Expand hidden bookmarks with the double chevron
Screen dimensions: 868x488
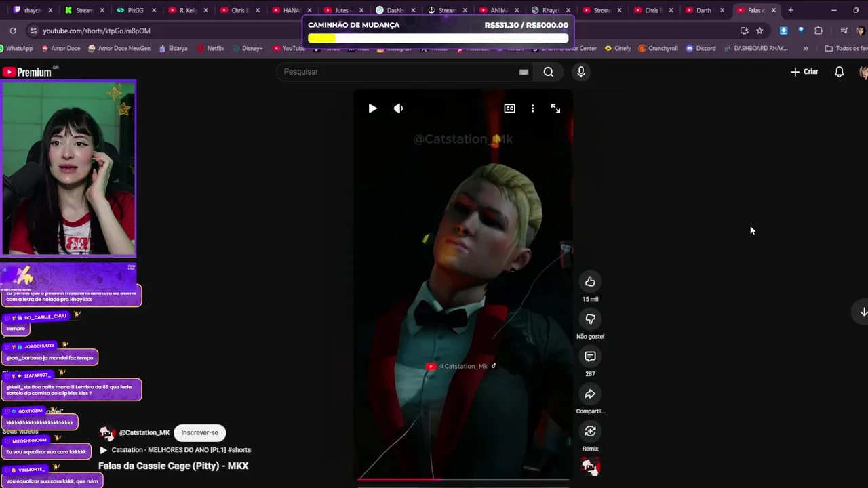[x=806, y=48]
